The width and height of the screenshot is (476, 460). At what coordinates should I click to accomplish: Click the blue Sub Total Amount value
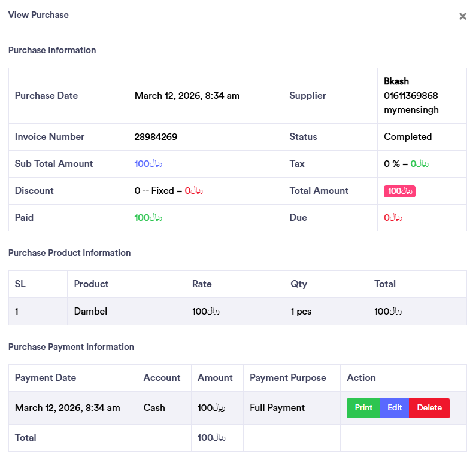148,164
